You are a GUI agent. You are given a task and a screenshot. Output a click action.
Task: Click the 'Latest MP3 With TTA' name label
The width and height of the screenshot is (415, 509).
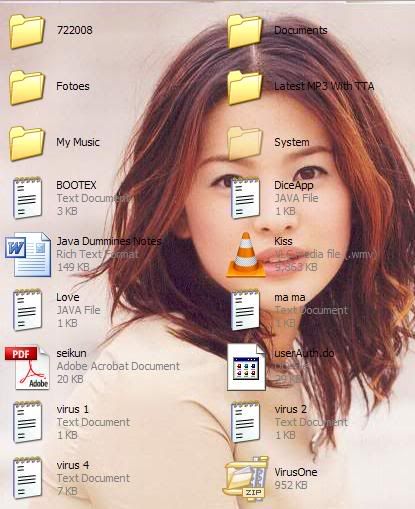point(324,86)
